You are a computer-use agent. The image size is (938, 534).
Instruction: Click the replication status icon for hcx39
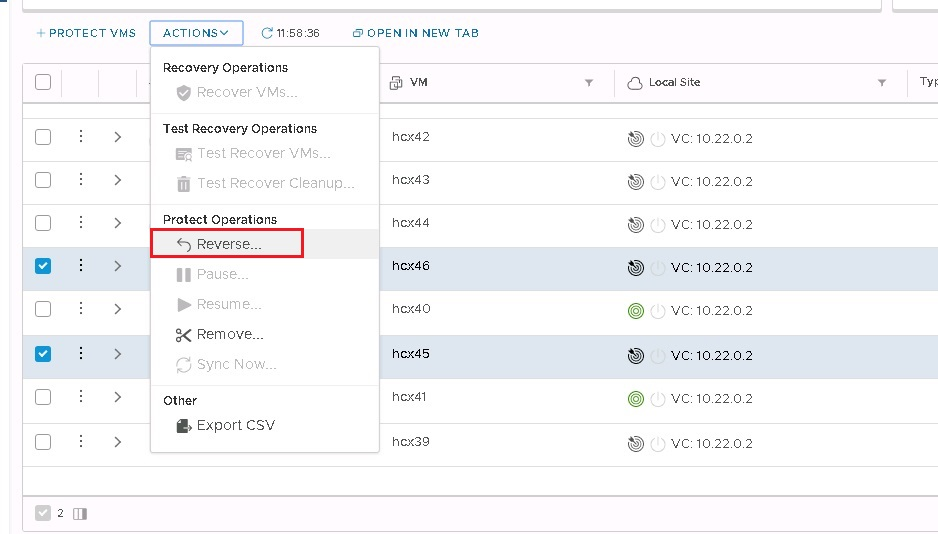pos(635,444)
